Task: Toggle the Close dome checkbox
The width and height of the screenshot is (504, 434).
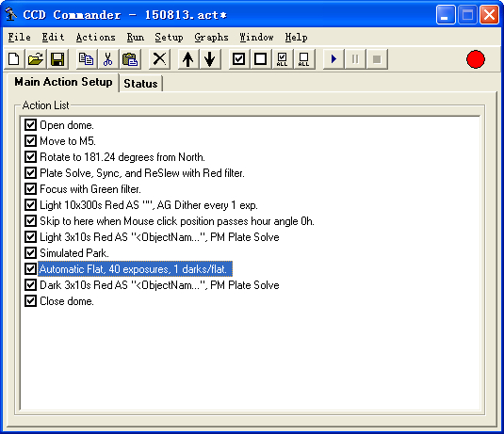Action: (30, 301)
